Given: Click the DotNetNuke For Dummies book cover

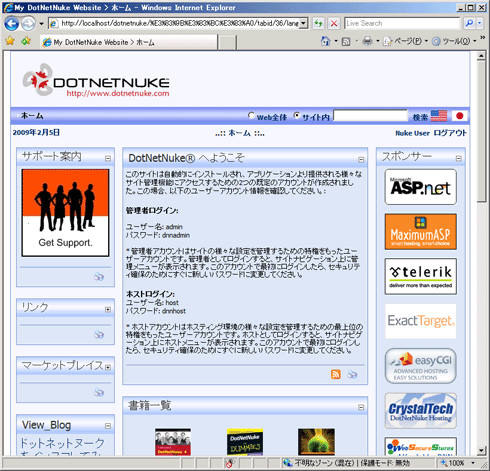Looking at the screenshot, I should pos(245,442).
